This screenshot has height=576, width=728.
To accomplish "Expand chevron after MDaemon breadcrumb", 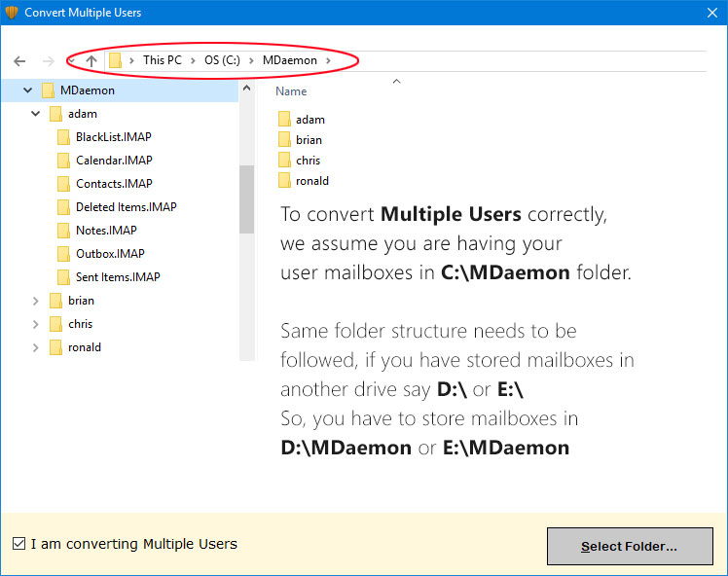I will click(328, 60).
